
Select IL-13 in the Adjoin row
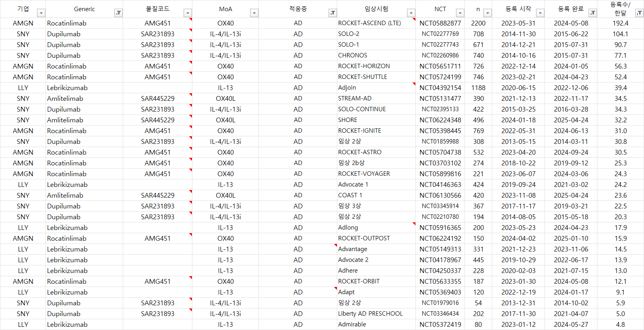point(225,88)
